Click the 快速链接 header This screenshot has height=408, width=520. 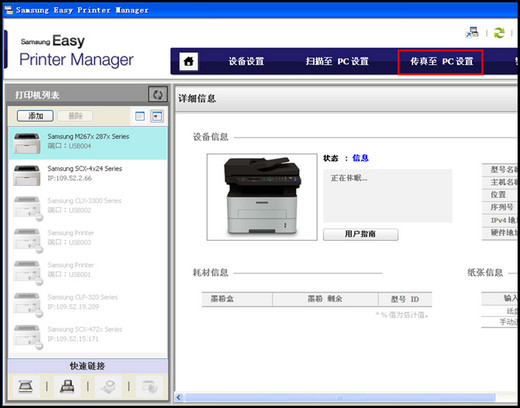point(88,366)
